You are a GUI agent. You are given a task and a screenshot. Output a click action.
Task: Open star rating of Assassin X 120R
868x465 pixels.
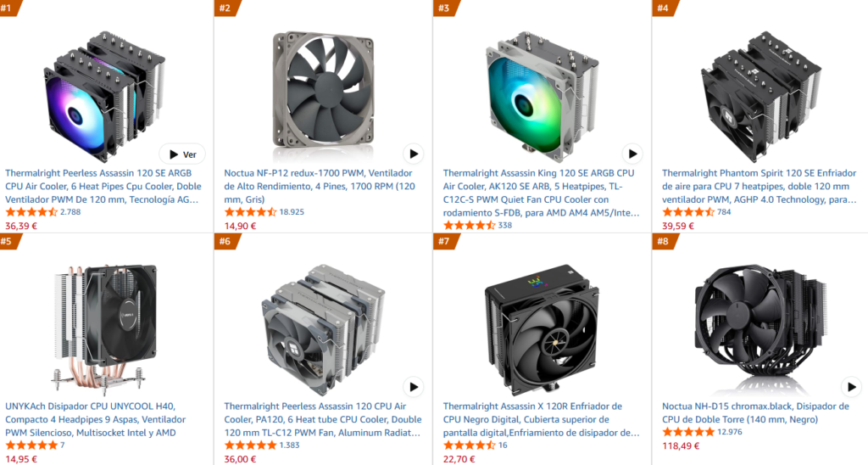pyautogui.click(x=470, y=445)
